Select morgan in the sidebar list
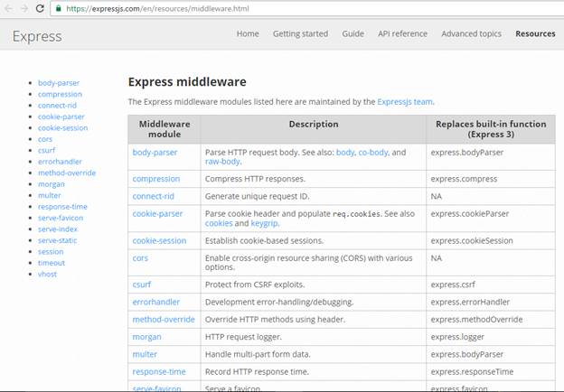Screen dimensions: 564x392 pyautogui.click(x=52, y=184)
